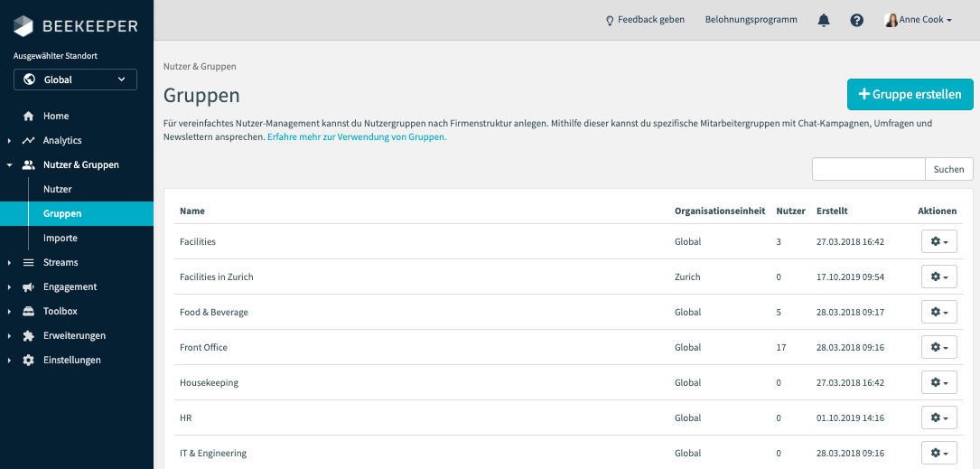The height and width of the screenshot is (469, 980).
Task: Click the Nutzer & Gruppen people icon
Action: click(x=28, y=165)
